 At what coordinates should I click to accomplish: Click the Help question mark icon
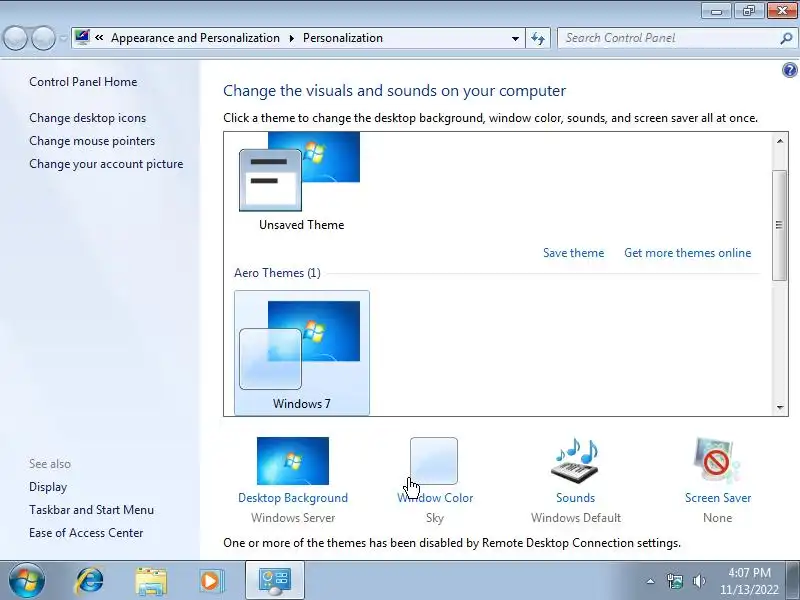pyautogui.click(x=789, y=70)
